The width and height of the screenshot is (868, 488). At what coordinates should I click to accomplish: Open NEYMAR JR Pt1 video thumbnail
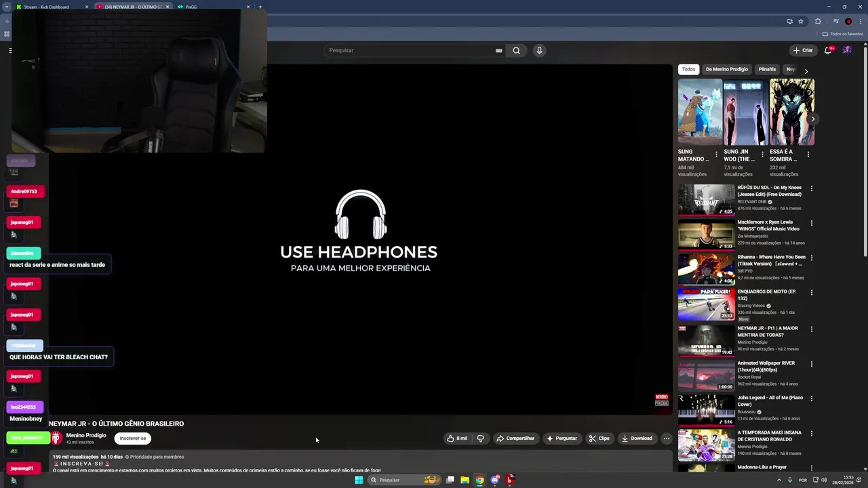(x=707, y=340)
